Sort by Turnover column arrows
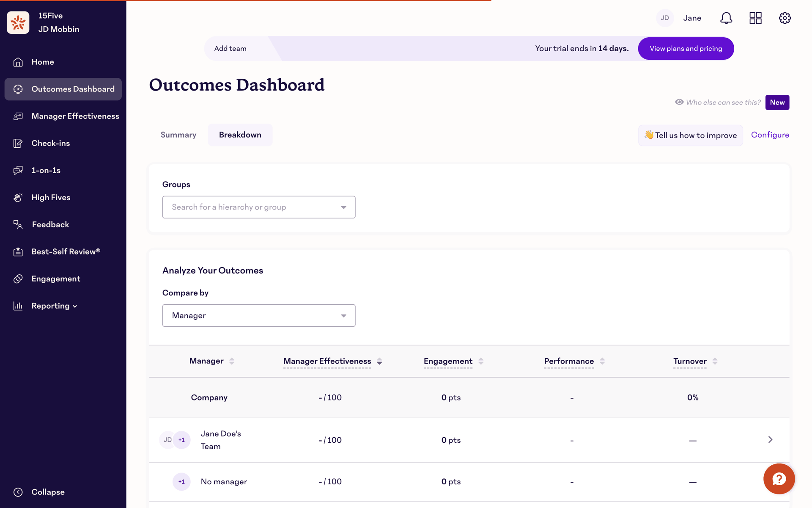The width and height of the screenshot is (812, 508). coord(715,361)
